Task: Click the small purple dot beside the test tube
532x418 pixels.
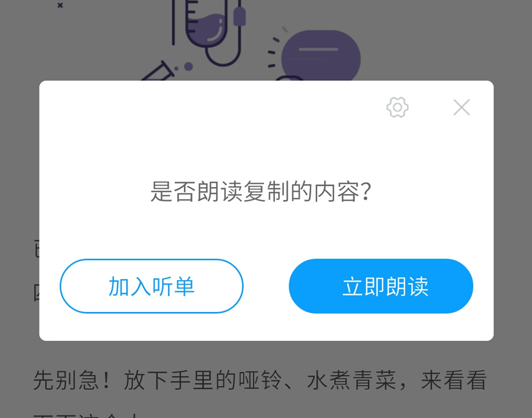Action: tap(188, 66)
